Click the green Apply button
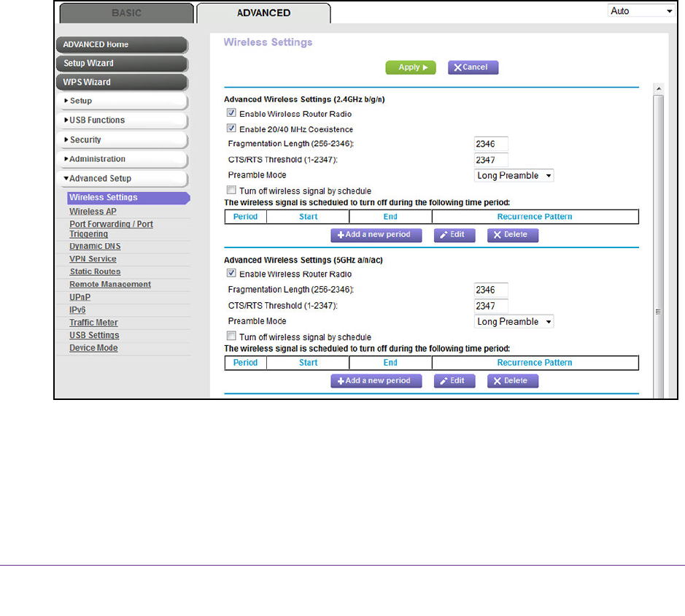This screenshot has height=616, width=685. click(x=411, y=67)
